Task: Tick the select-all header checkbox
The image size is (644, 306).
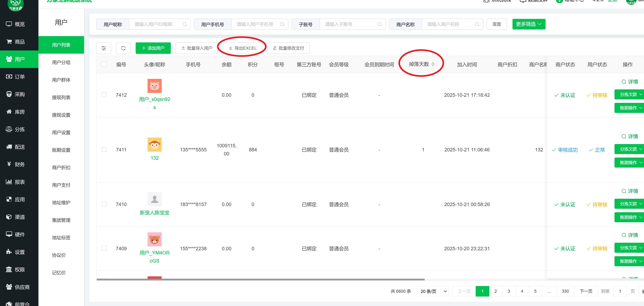Action: coord(104,64)
